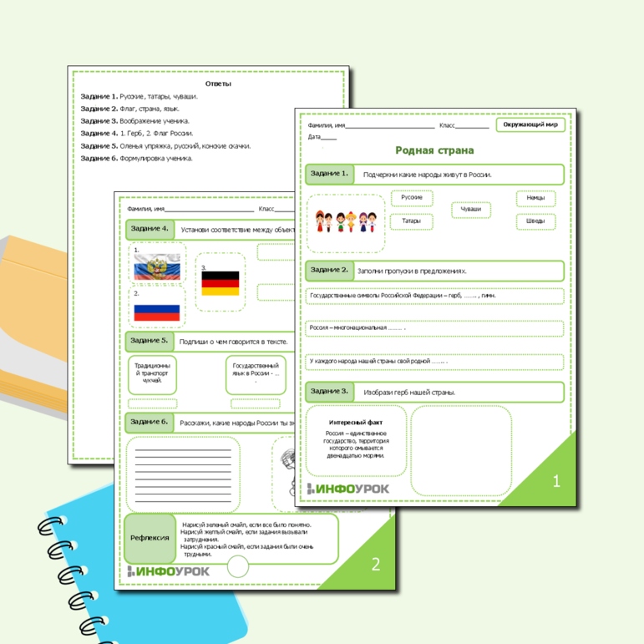The image size is (644, 644).
Task: Select the plain Russian tricolor flag image
Action: [x=157, y=312]
